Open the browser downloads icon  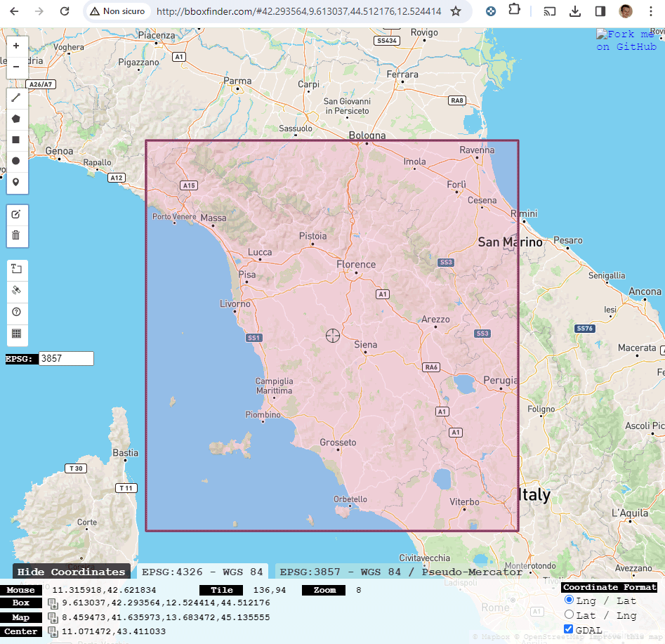pos(575,11)
